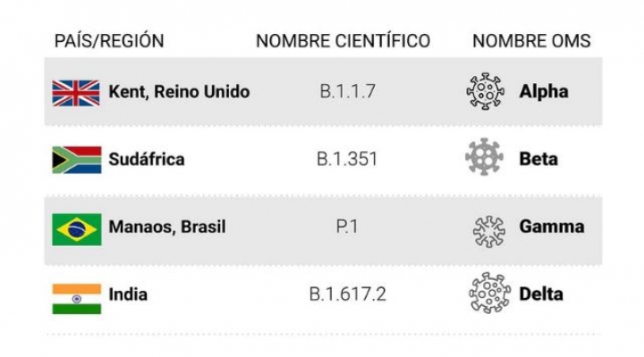Click the Kent, Reino Unido label

click(179, 92)
